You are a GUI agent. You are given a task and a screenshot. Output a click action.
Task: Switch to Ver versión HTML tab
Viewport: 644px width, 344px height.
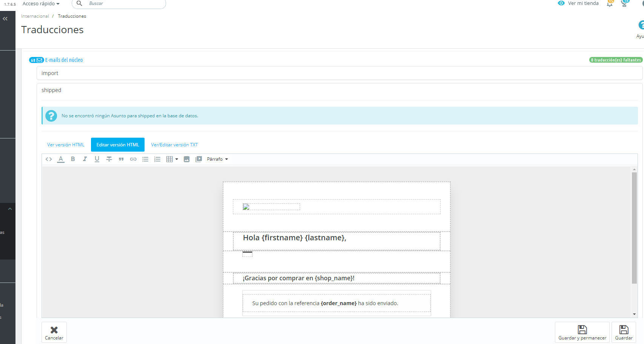tap(66, 145)
